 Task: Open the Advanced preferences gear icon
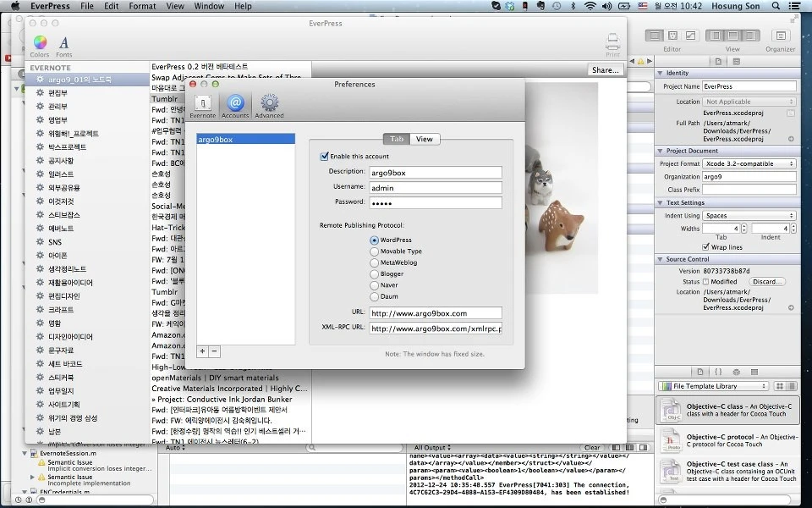269,102
